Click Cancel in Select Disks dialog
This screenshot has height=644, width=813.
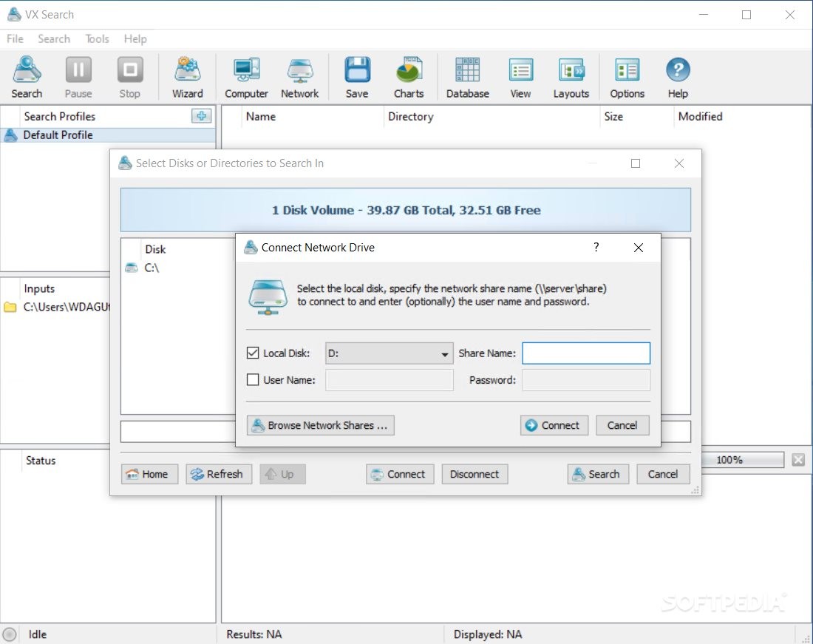coord(663,474)
